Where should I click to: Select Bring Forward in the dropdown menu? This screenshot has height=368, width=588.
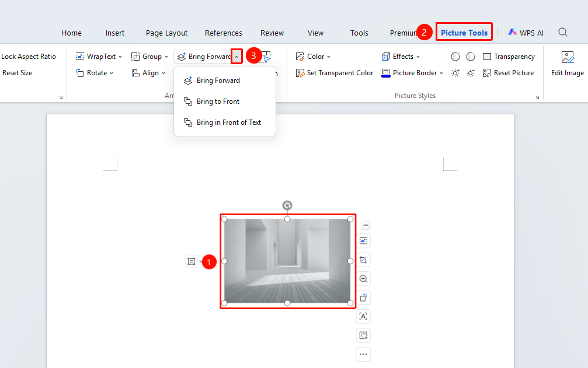coord(225,80)
